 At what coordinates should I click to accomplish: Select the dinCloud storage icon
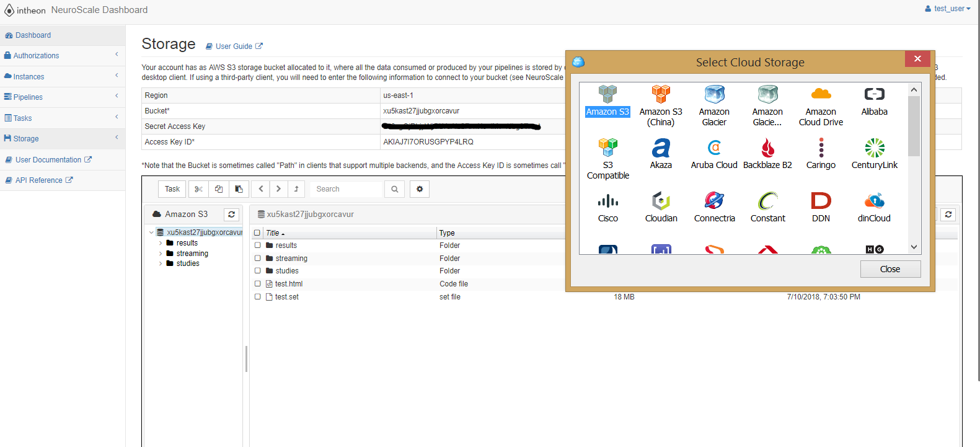(x=874, y=201)
